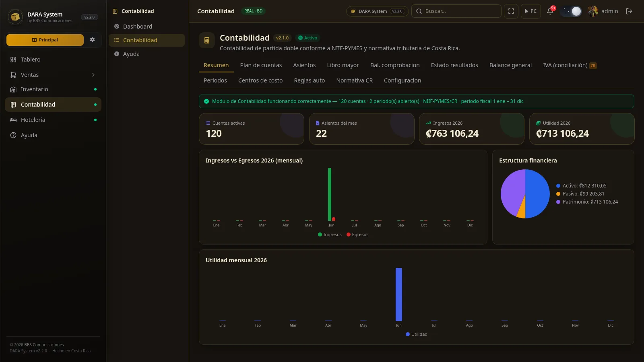The height and width of the screenshot is (362, 644).
Task: Click the v2.1.0 version badge
Action: click(x=283, y=38)
